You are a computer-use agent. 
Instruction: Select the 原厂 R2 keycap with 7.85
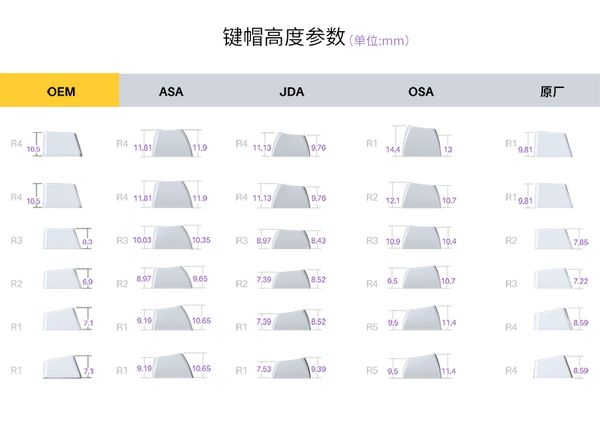click(554, 239)
